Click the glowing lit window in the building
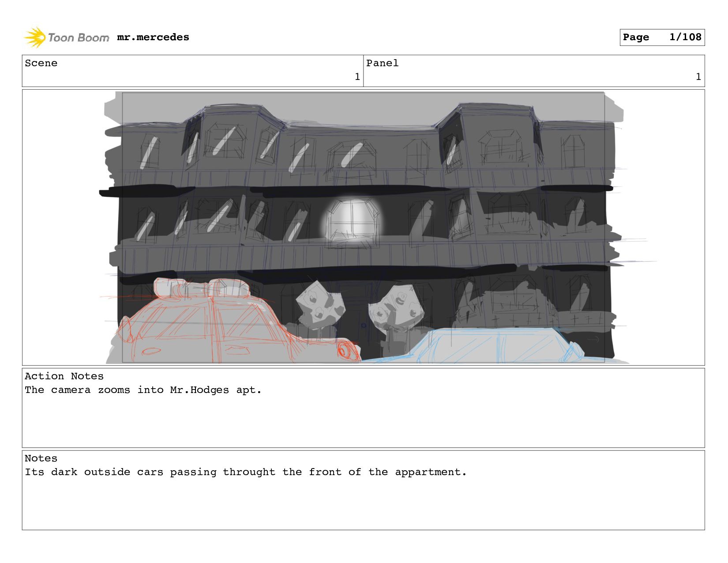Viewport: 728px width, 563px height. pyautogui.click(x=353, y=221)
